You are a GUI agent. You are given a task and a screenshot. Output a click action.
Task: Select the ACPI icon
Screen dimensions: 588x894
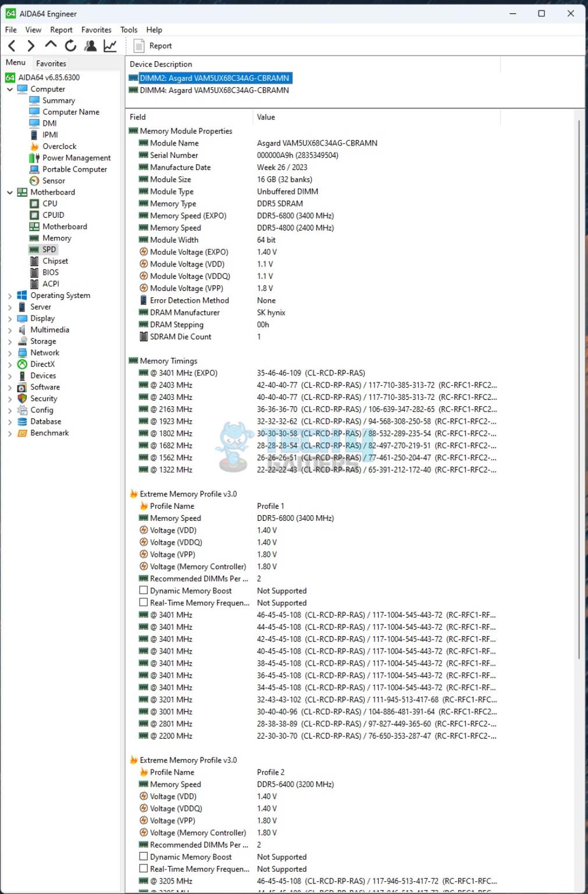click(x=34, y=284)
